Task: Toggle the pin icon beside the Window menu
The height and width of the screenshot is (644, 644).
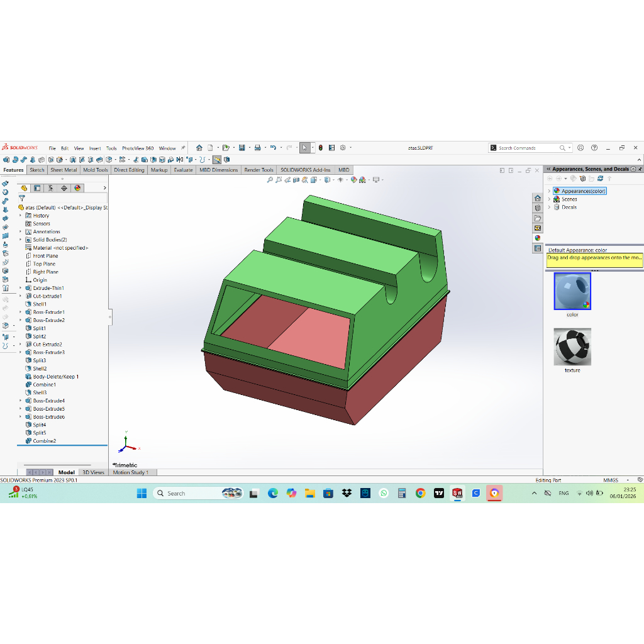Action: click(x=183, y=148)
